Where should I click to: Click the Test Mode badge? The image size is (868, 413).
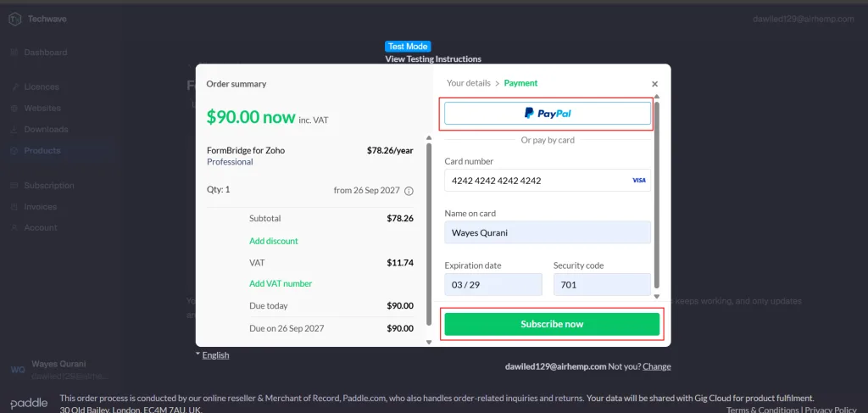[x=408, y=47]
